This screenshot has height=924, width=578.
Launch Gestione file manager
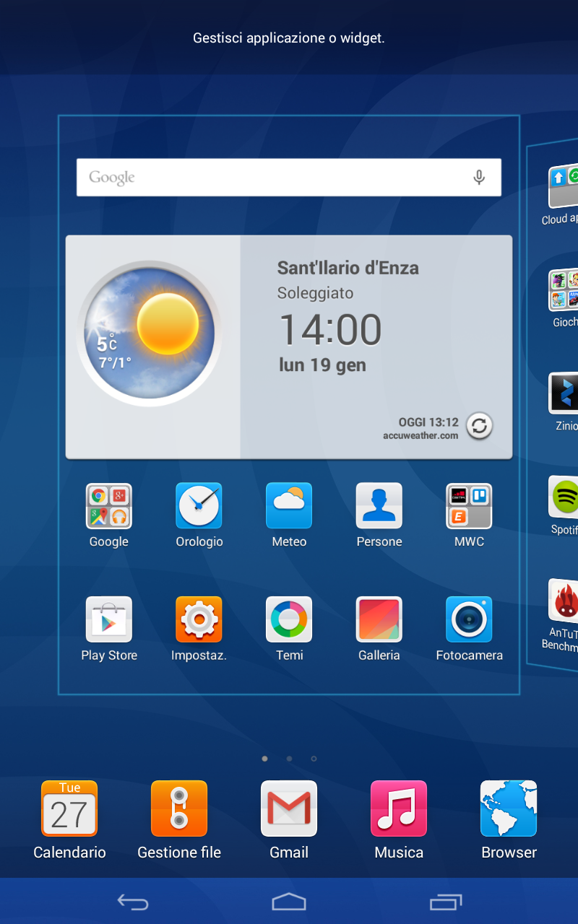click(179, 808)
